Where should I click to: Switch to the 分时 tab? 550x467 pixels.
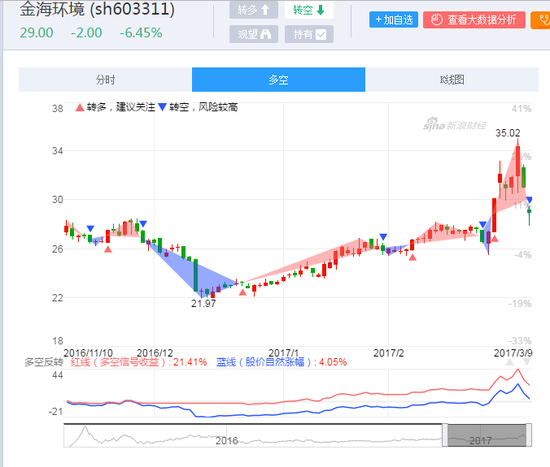(105, 80)
